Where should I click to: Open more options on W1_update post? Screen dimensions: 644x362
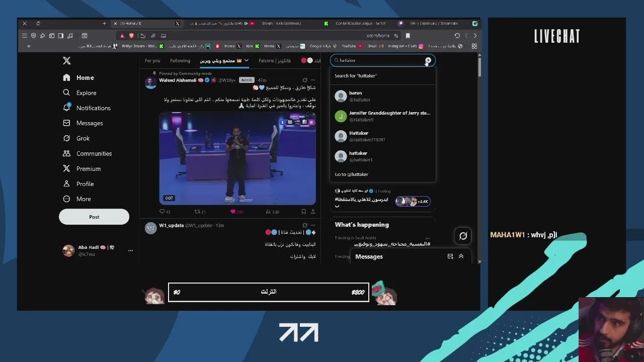[x=313, y=225]
